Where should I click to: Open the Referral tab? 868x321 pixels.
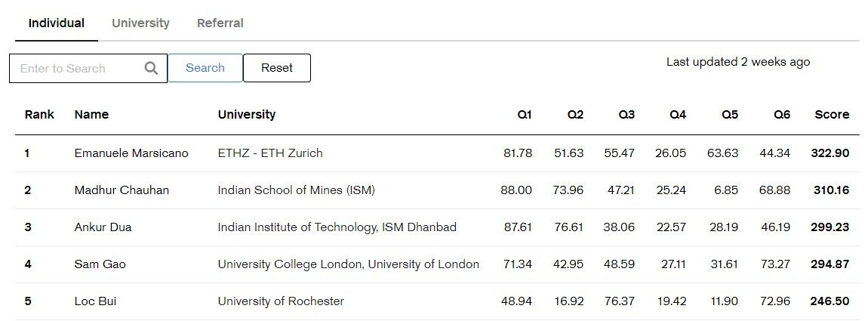[x=220, y=23]
